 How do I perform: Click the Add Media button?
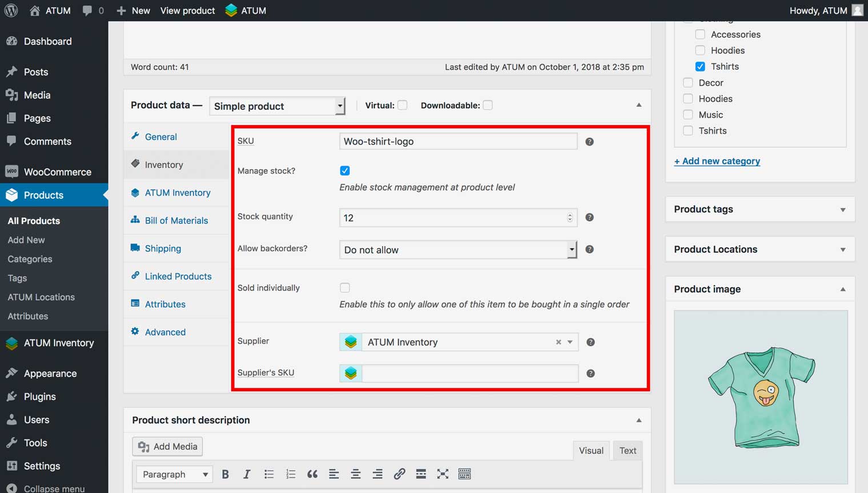[x=168, y=447]
